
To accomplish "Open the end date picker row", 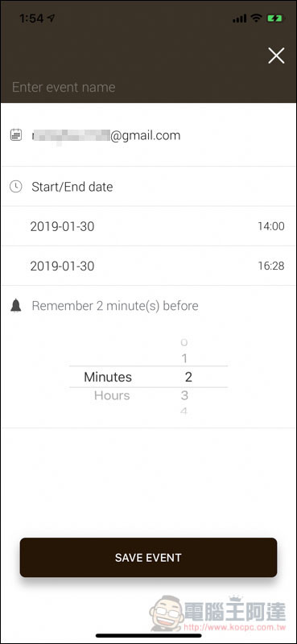I will click(x=148, y=266).
